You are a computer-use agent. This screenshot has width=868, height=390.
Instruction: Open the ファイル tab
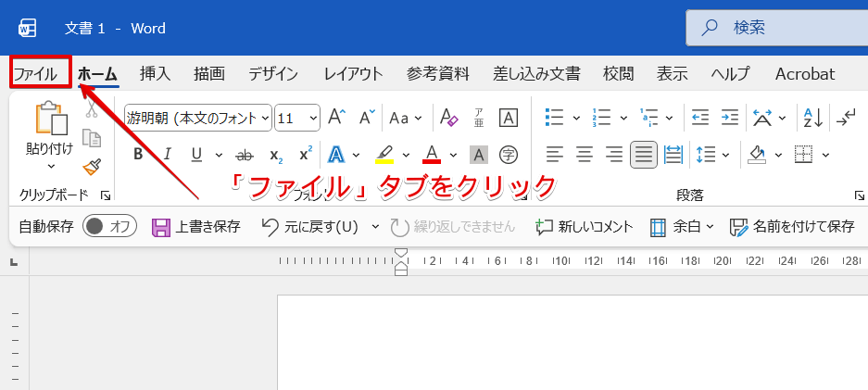click(35, 73)
